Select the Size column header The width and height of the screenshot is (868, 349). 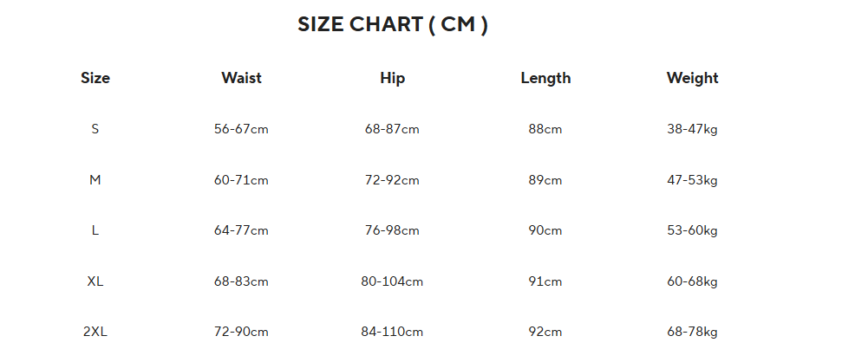coord(95,78)
